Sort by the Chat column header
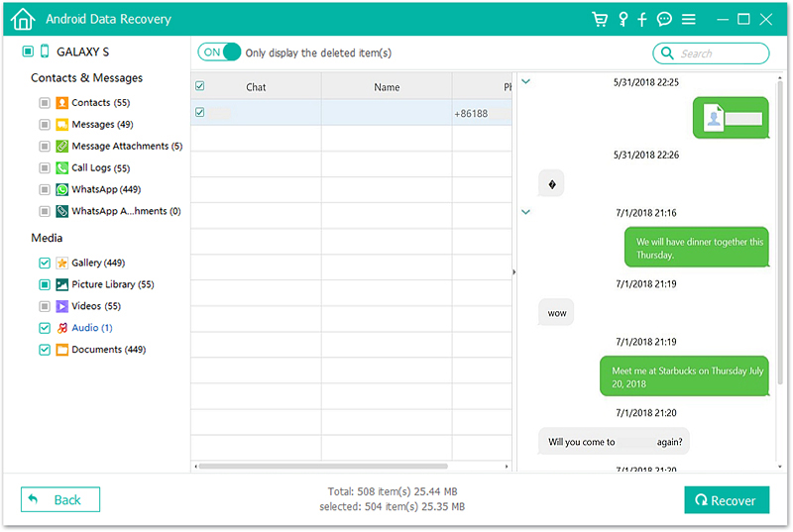The image size is (793, 532). (256, 87)
